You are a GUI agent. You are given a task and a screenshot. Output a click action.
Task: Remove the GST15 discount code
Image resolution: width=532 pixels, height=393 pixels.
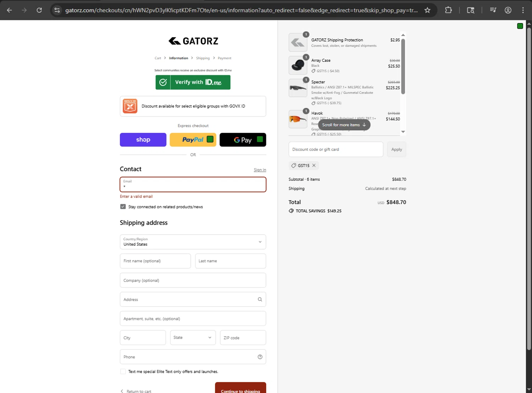point(314,165)
